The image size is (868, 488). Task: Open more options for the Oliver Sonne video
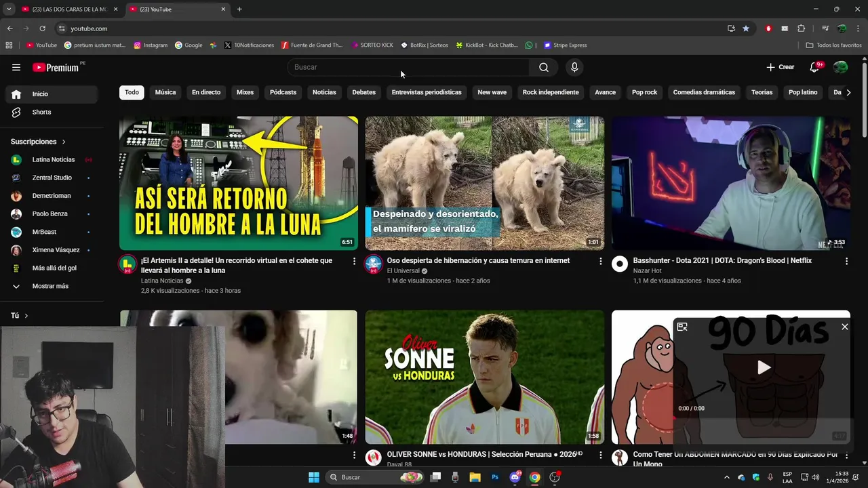600,455
